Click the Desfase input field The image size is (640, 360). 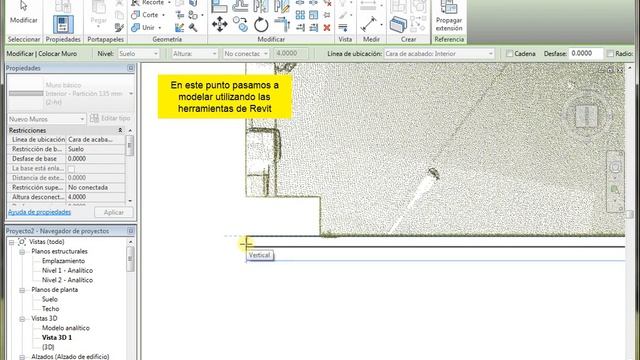(586, 53)
